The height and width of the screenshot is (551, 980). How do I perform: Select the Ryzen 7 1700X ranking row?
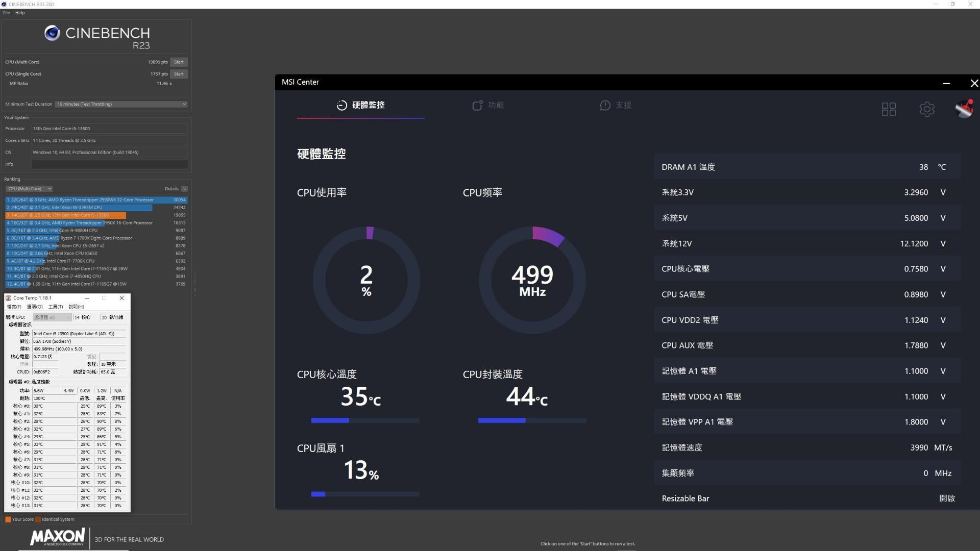96,238
